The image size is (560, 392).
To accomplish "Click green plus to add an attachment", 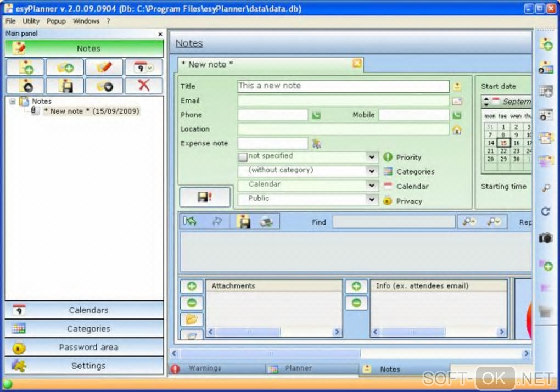I will (192, 286).
